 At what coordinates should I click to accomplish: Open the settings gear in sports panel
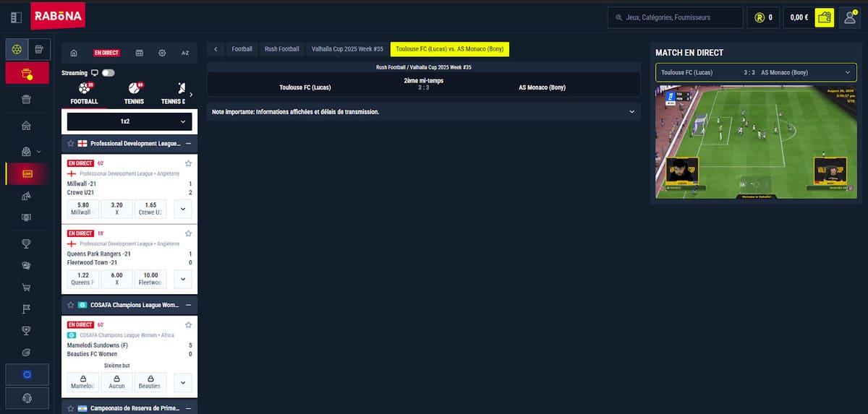click(x=162, y=53)
